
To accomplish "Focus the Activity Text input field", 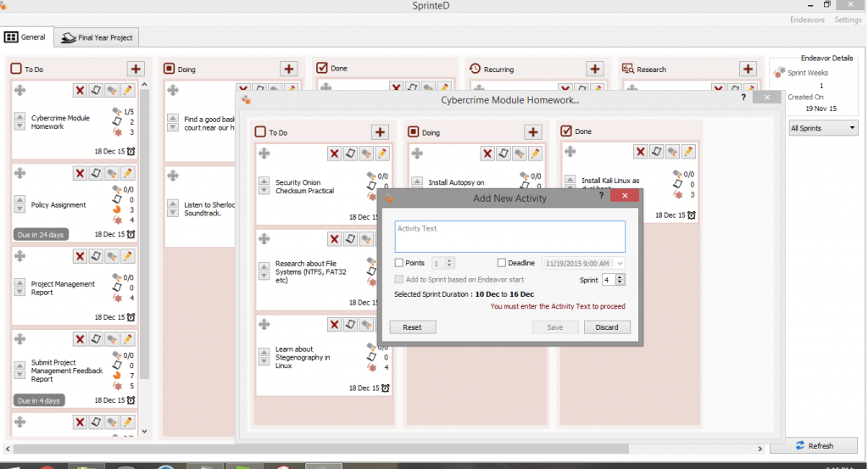I will pos(509,237).
